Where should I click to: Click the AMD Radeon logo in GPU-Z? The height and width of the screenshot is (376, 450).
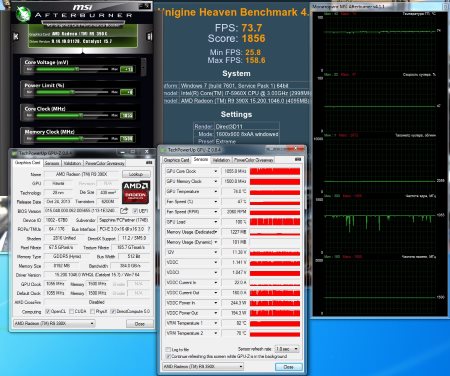pyautogui.click(x=136, y=192)
